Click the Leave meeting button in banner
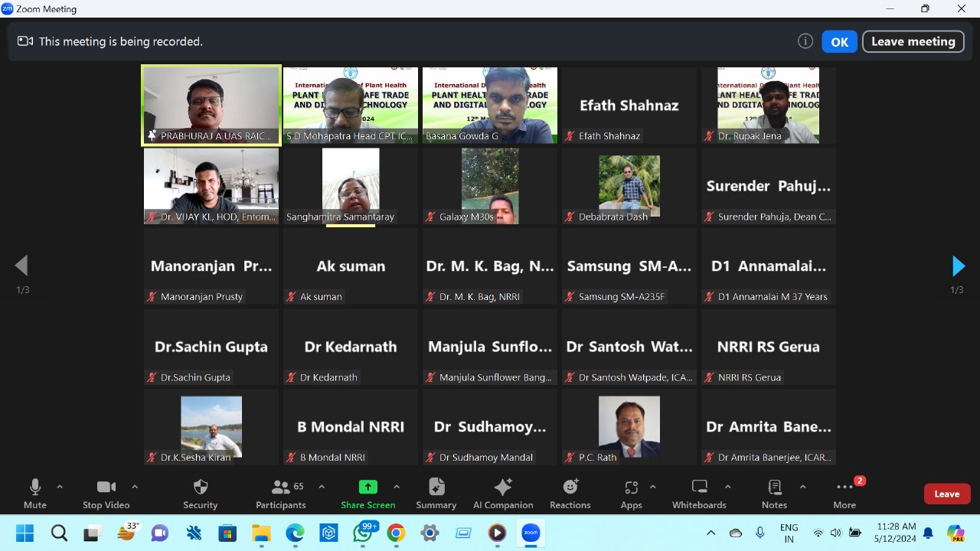The image size is (980, 551). (x=913, y=42)
